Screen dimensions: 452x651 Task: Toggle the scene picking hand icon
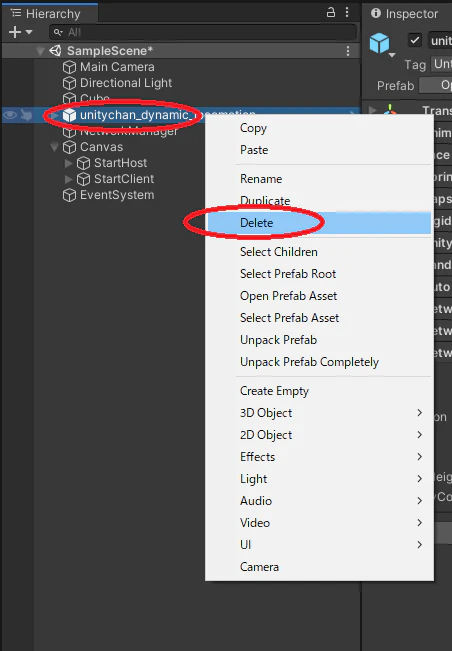[x=26, y=115]
